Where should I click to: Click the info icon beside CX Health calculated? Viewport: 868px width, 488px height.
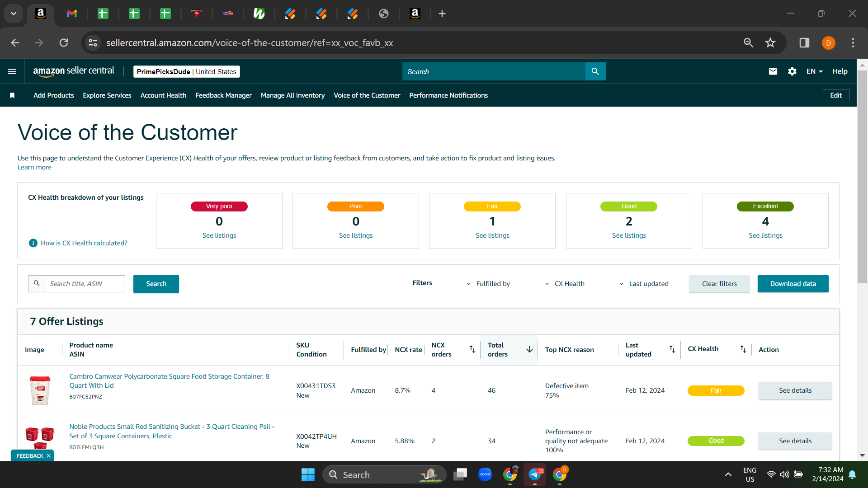point(33,243)
